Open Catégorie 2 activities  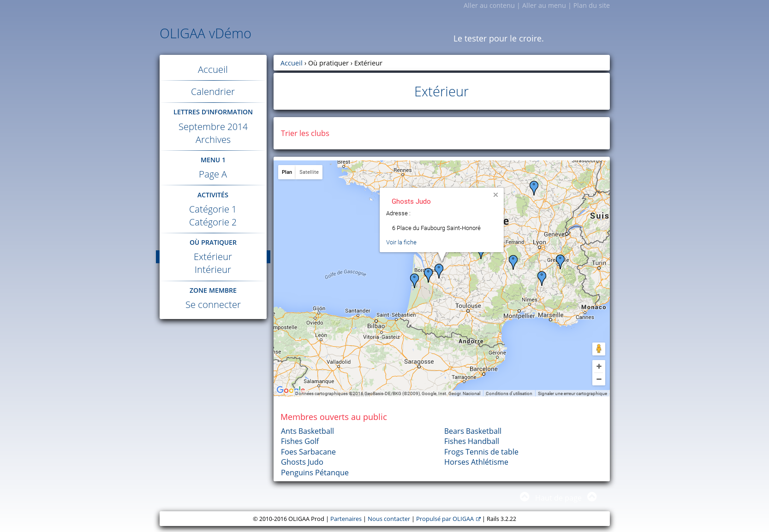(213, 222)
